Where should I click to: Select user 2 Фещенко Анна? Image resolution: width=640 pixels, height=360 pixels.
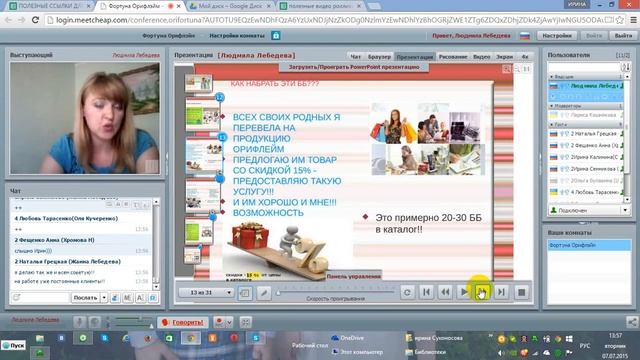coord(586,145)
